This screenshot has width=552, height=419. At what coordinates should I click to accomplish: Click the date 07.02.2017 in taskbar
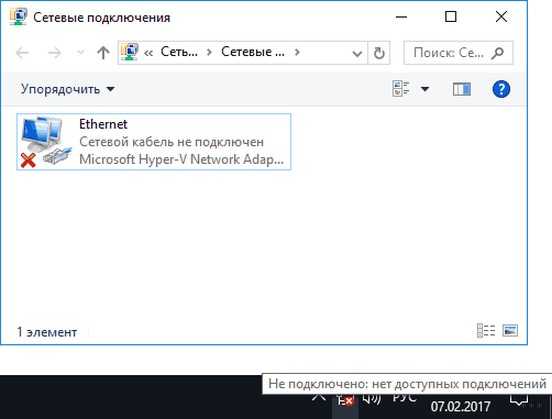pos(460,407)
